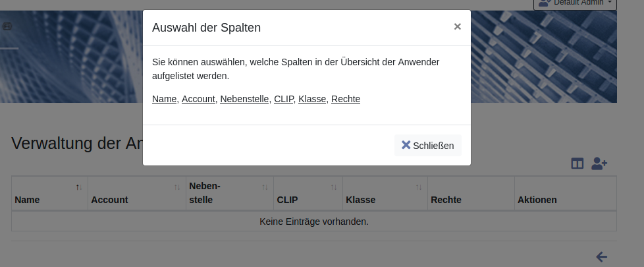The image size is (644, 267).
Task: Toggle the Account column link
Action: click(x=198, y=99)
